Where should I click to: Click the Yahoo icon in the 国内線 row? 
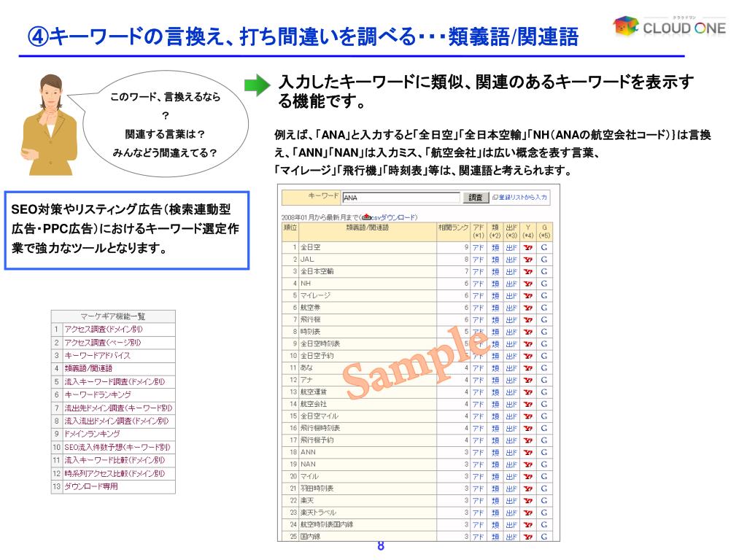coord(528,537)
